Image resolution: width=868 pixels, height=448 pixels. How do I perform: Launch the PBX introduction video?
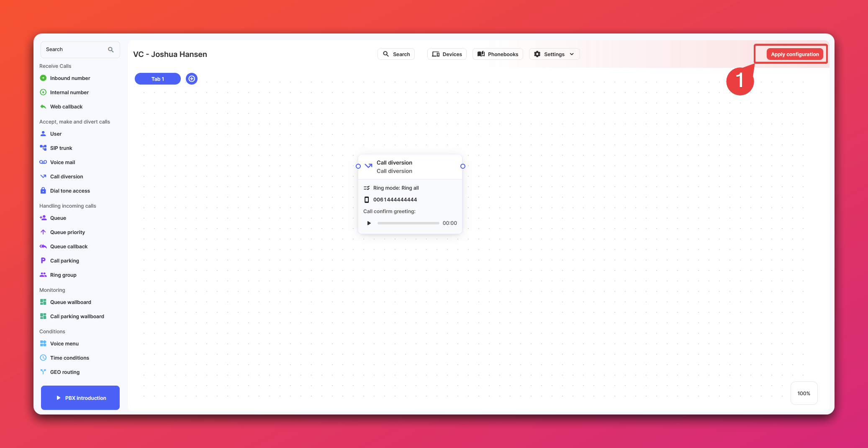point(80,398)
